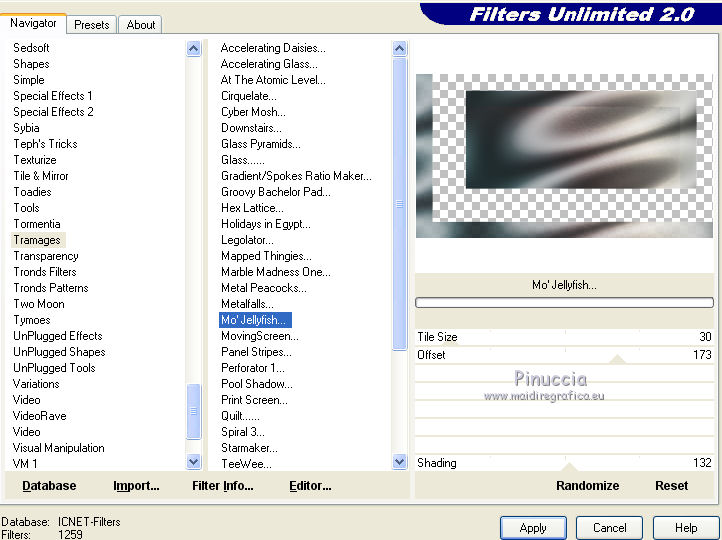Image resolution: width=722 pixels, height=540 pixels.
Task: Choose Starmaker... filter
Action: click(x=249, y=448)
